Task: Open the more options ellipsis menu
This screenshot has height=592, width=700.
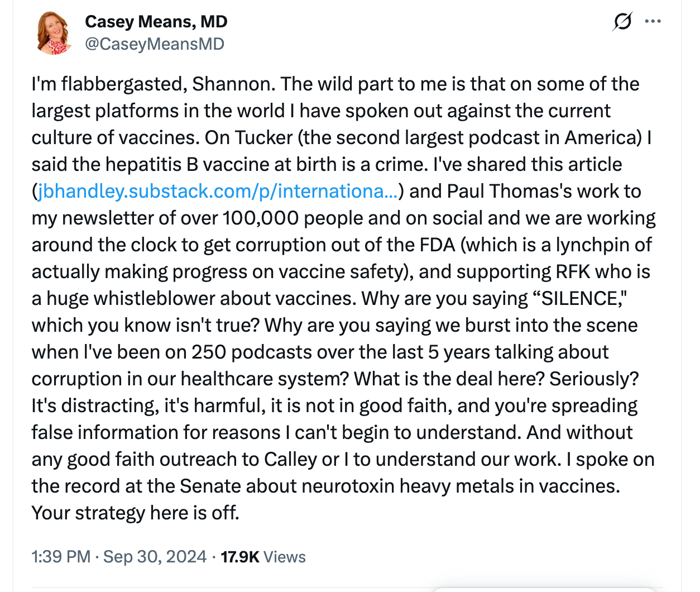Action: pos(653,22)
